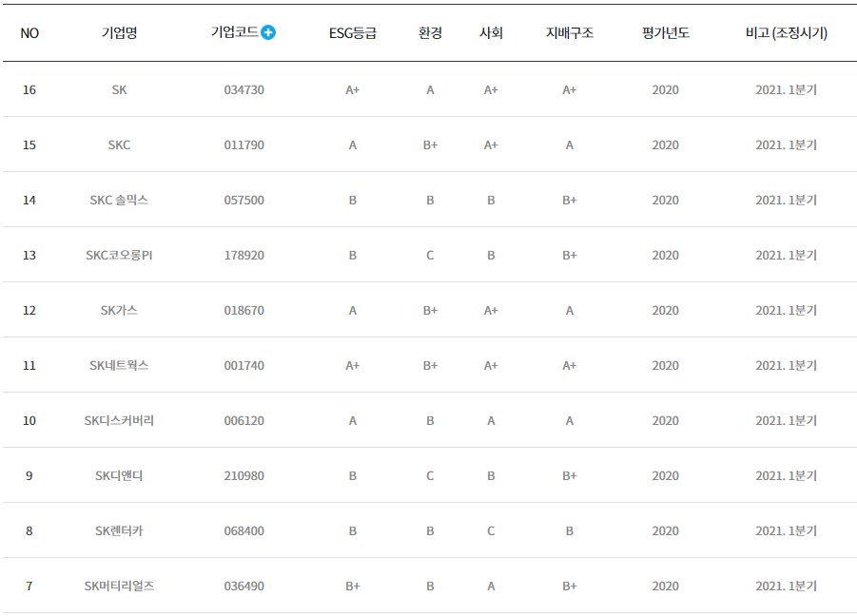Select the SK렌터카 company name

(119, 530)
